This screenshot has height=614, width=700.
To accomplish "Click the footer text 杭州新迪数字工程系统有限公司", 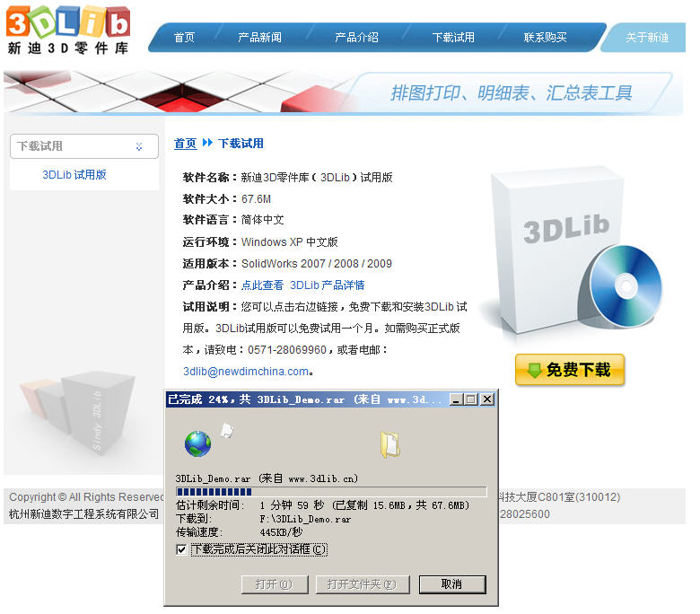I will click(x=84, y=514).
